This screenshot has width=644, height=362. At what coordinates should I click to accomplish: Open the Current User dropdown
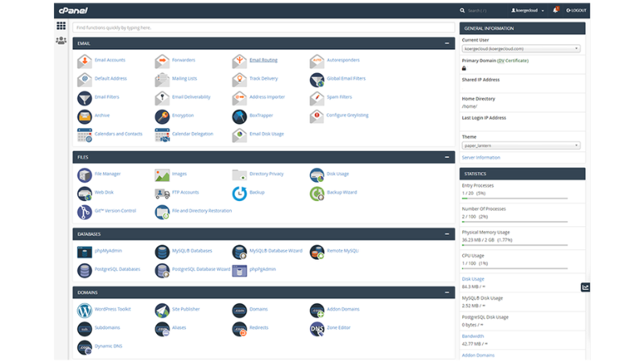coord(521,48)
